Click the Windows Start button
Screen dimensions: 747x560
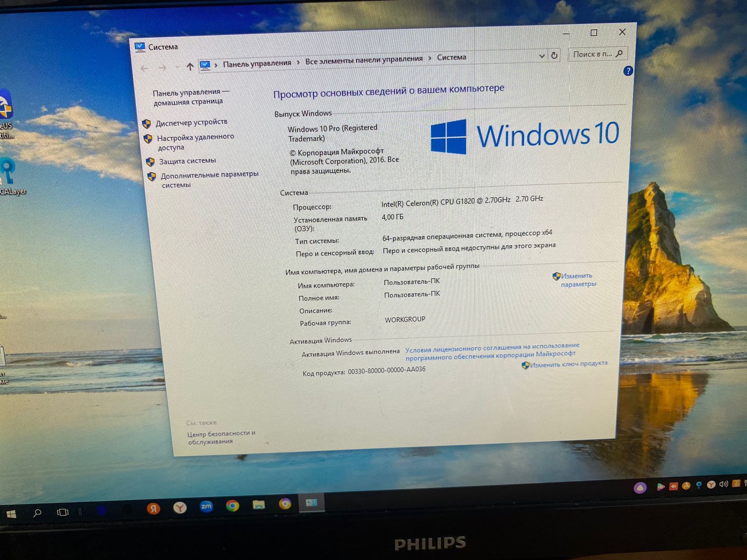pyautogui.click(x=12, y=514)
